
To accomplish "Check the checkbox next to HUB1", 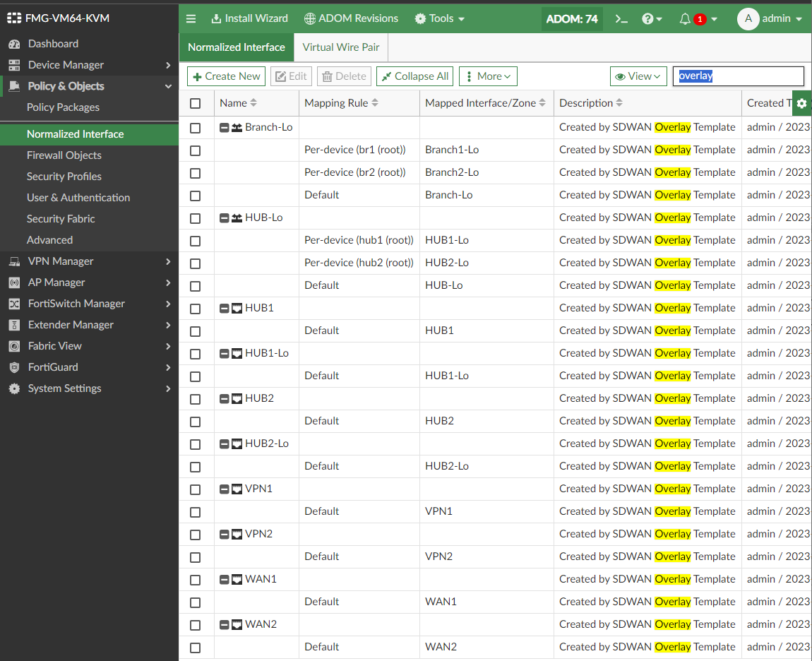I will click(x=195, y=309).
